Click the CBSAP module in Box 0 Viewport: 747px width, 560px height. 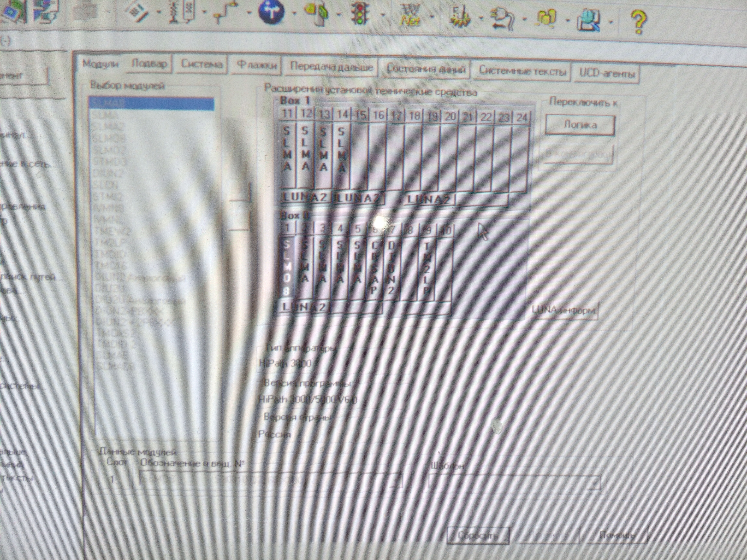[374, 269]
